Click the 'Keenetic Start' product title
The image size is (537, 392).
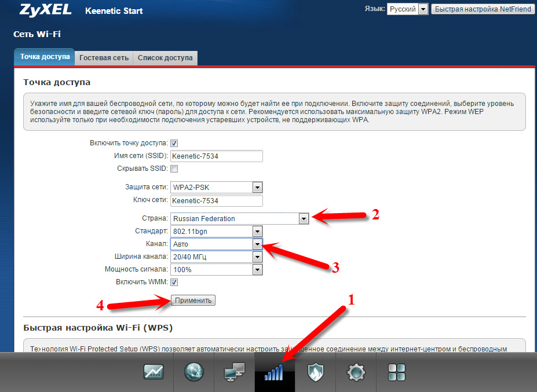point(114,11)
